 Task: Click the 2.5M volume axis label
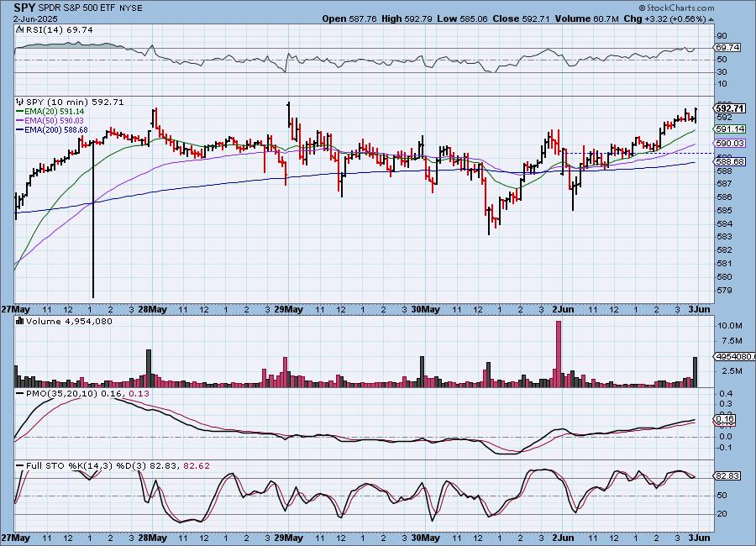(732, 371)
